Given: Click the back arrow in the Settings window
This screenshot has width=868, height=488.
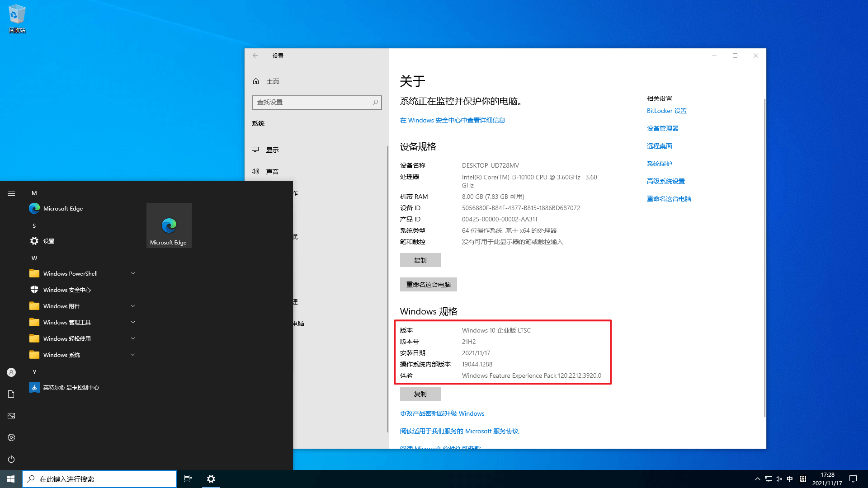Looking at the screenshot, I should [255, 55].
